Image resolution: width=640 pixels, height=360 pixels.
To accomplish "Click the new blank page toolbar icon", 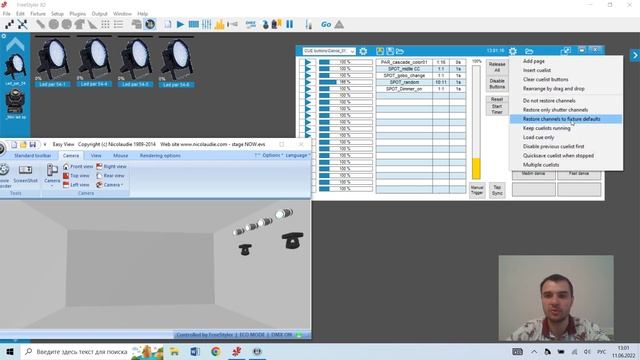I will (168, 24).
